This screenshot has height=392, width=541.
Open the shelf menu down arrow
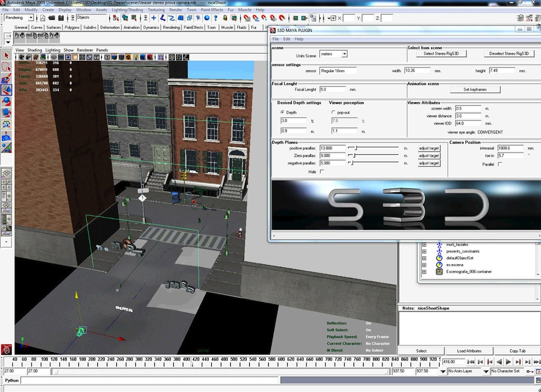coord(8,42)
